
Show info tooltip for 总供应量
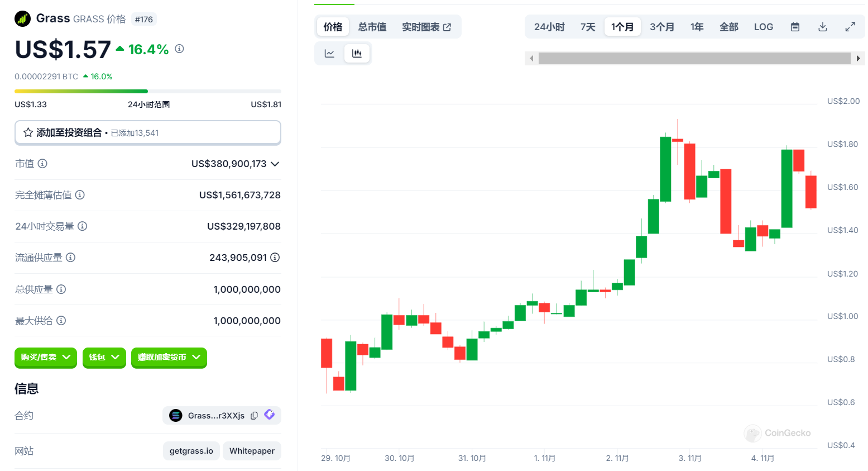click(61, 289)
